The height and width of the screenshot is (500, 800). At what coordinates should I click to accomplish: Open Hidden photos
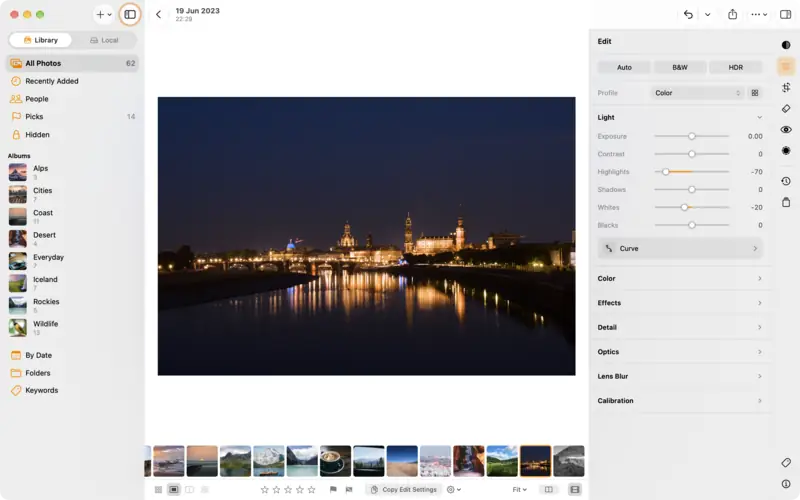(x=72, y=135)
